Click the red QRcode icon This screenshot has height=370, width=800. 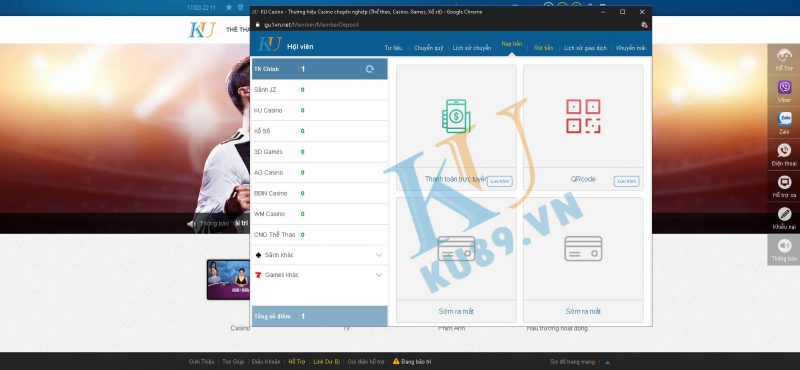tap(583, 116)
